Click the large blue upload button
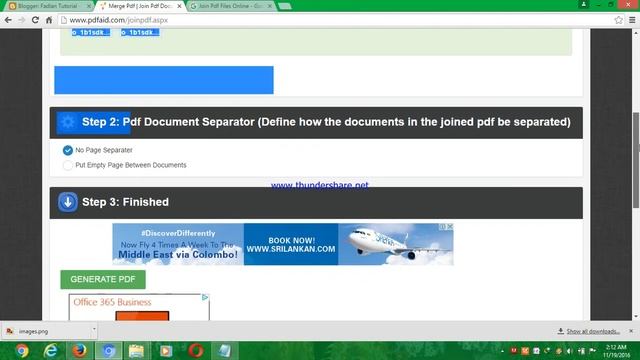640x360 pixels. click(x=164, y=80)
